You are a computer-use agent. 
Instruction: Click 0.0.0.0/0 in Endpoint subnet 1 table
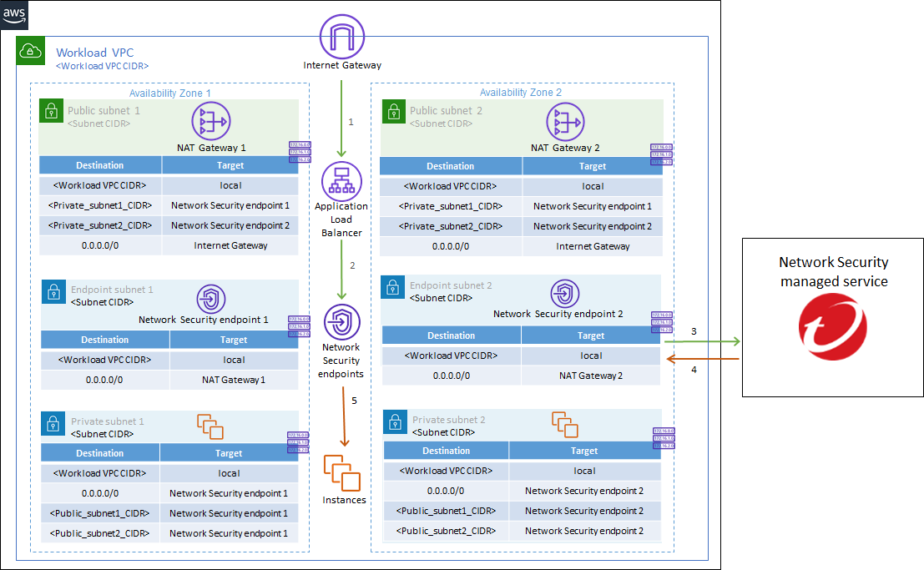coord(104,380)
